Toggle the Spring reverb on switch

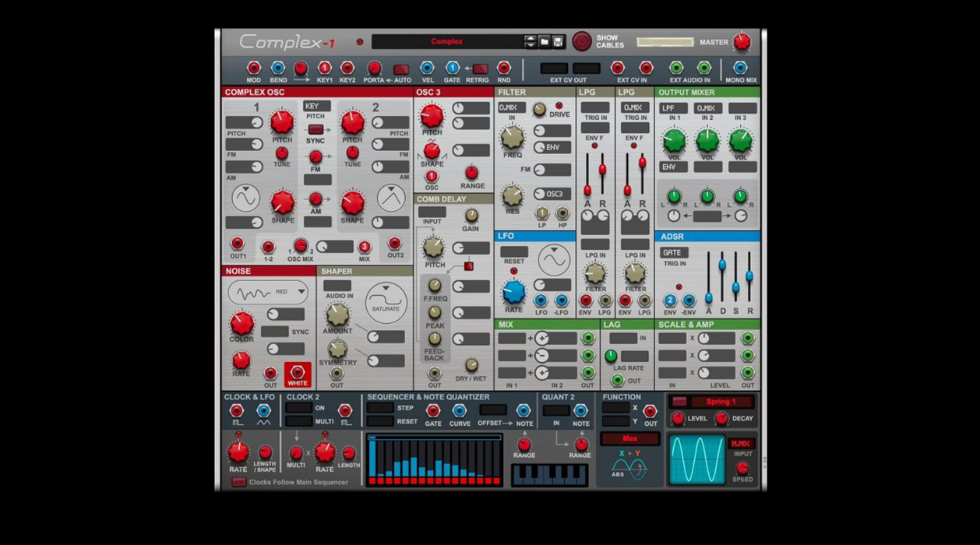pos(679,402)
